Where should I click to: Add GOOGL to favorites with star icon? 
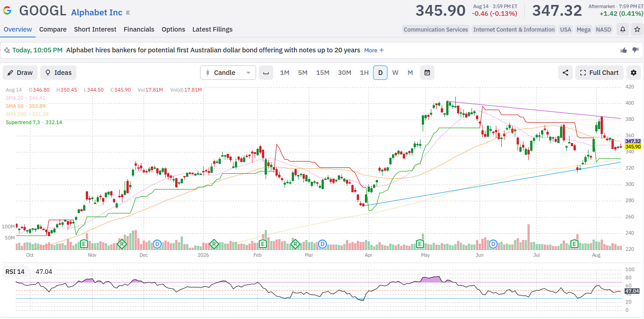point(637,29)
